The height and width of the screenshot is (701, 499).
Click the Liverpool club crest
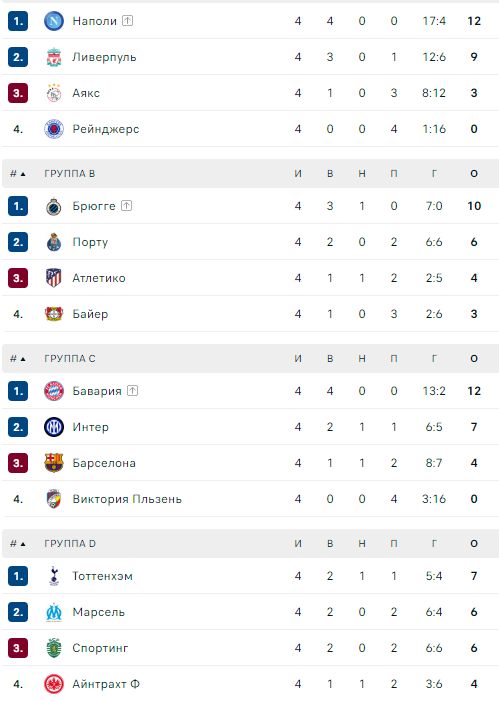pyautogui.click(x=54, y=57)
